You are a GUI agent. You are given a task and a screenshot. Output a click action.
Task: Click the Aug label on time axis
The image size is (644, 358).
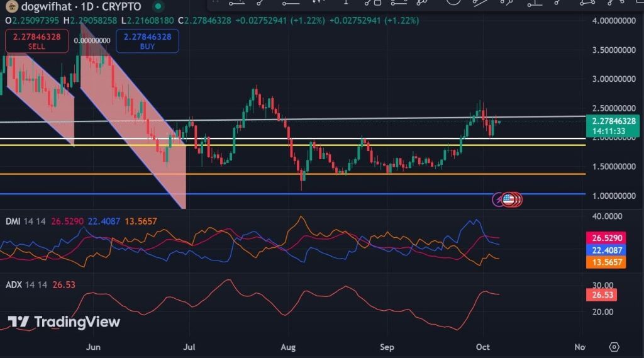[288, 347]
